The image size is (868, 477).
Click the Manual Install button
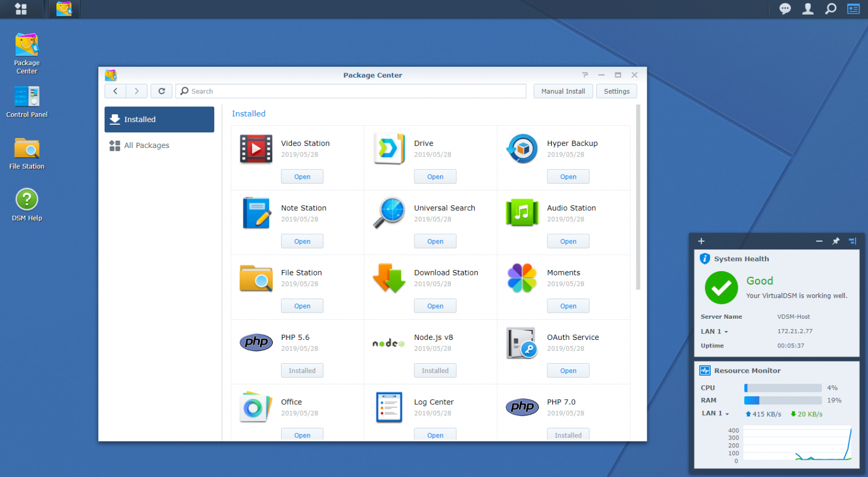click(x=563, y=91)
